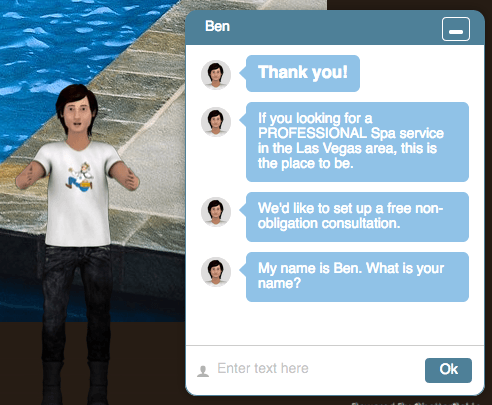Click the partially visible Powered by link
The image size is (492, 405).
pyautogui.click(x=413, y=403)
